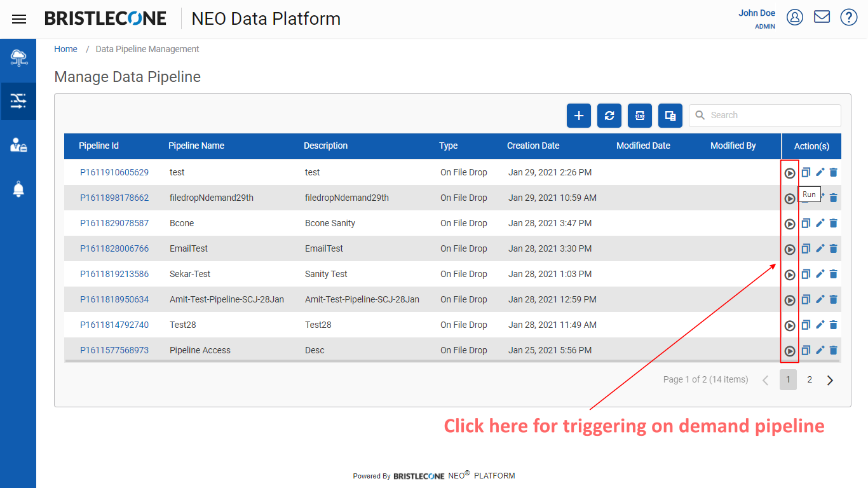This screenshot has height=488, width=868.
Task: Copy the Bcone pipeline
Action: [x=806, y=223]
